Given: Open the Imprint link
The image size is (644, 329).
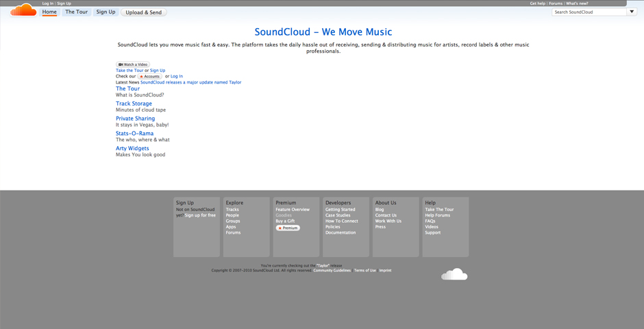Looking at the screenshot, I should [x=385, y=270].
